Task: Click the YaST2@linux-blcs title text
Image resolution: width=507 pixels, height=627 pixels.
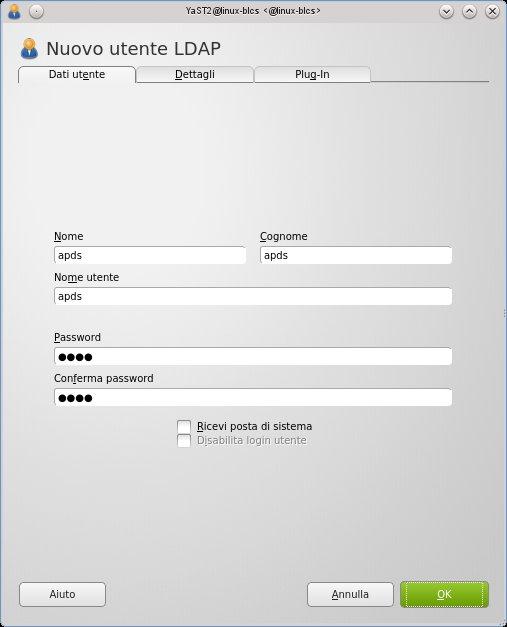Action: (x=253, y=11)
